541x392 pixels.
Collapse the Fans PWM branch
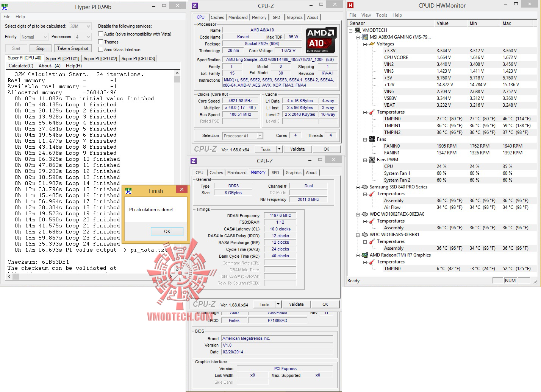click(365, 160)
